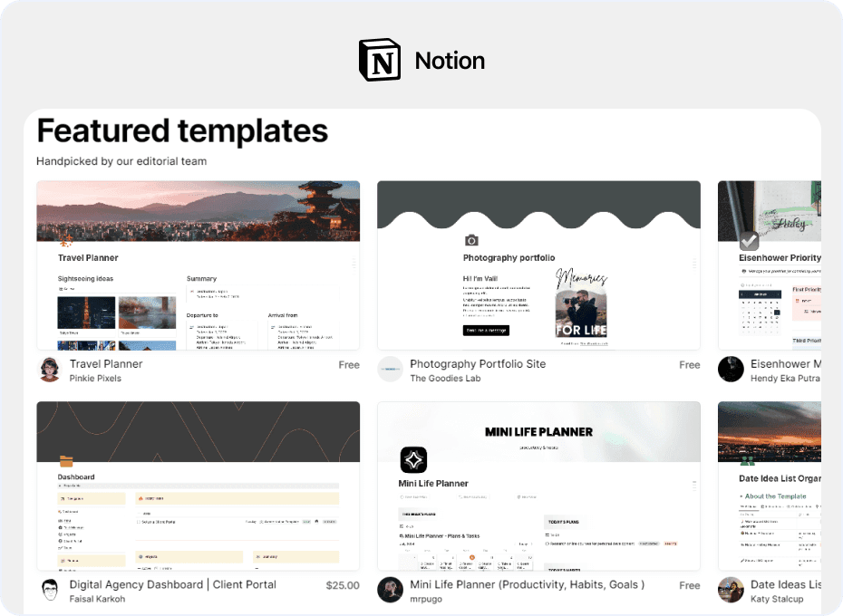Click Free label for Photography Portfolio Site
The width and height of the screenshot is (843, 616).
[x=689, y=365]
